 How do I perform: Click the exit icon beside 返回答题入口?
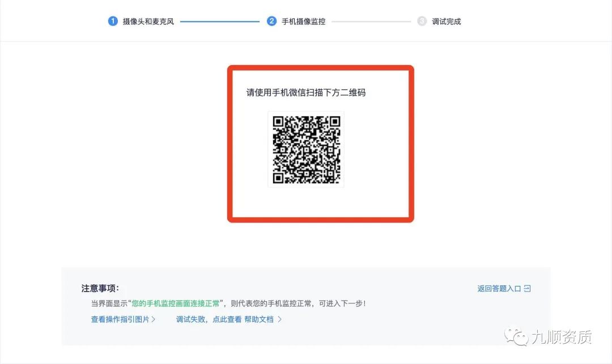coord(528,288)
